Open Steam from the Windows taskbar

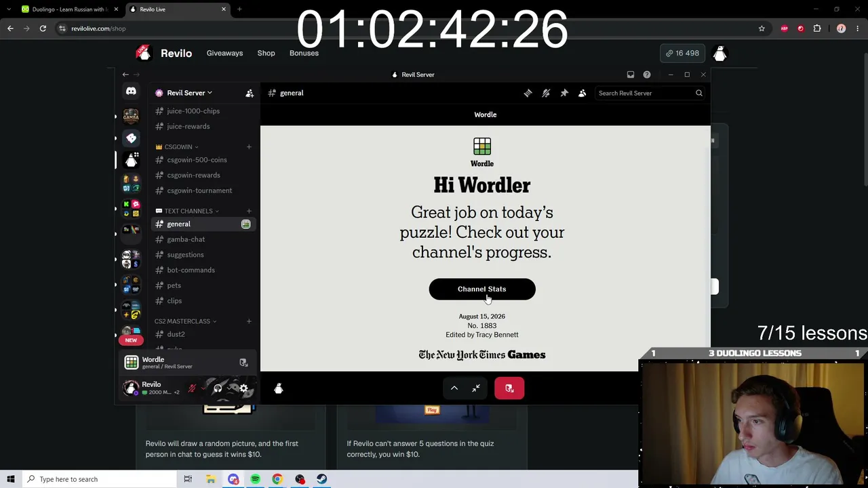[x=321, y=479]
